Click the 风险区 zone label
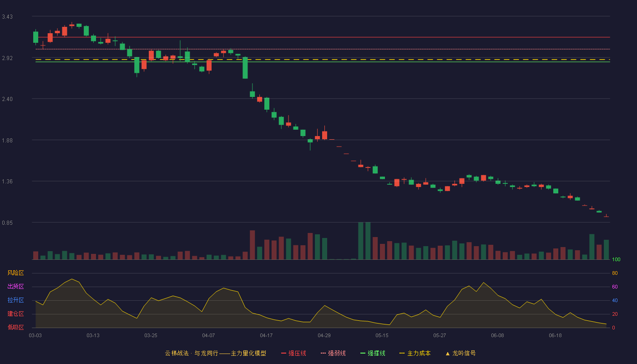Screen dimensions: 637x364 tap(15, 273)
